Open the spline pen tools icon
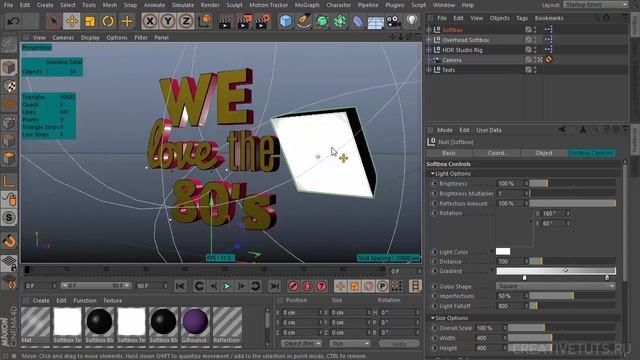The height and width of the screenshot is (360, 640). (304, 21)
